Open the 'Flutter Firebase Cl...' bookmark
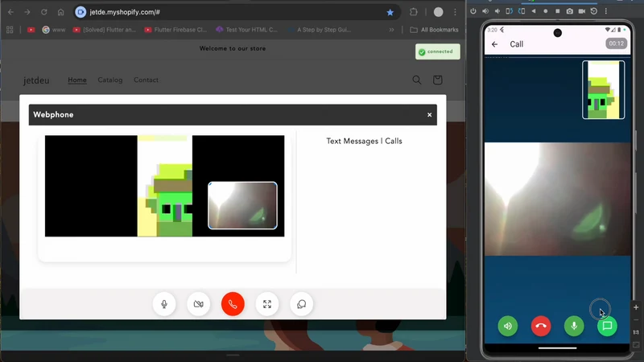The width and height of the screenshot is (644, 362). click(x=175, y=30)
